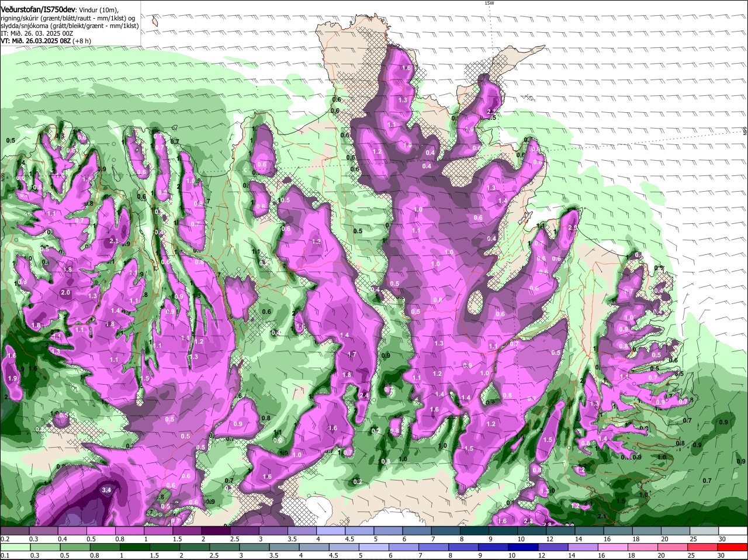Click the 20 label under snow legend
This screenshot has width=748, height=560.
coord(665,539)
